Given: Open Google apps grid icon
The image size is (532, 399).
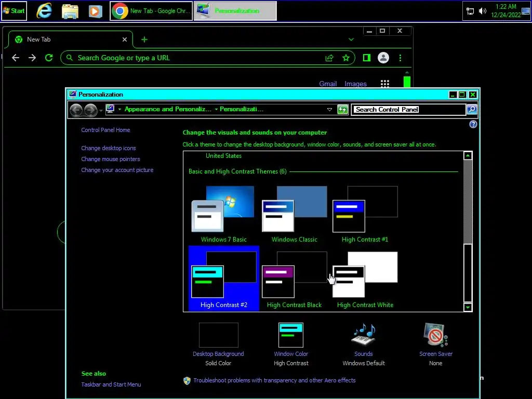Looking at the screenshot, I should [385, 84].
